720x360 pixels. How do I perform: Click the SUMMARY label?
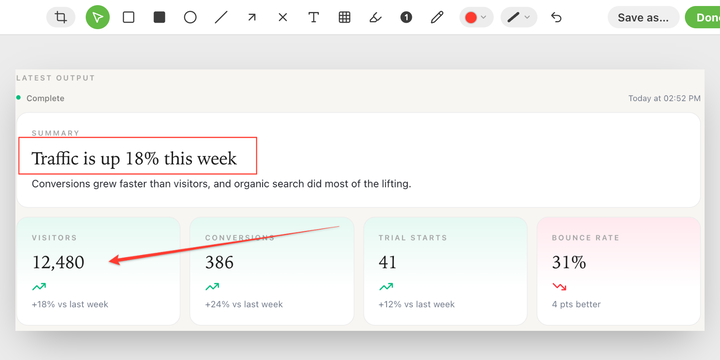click(56, 133)
